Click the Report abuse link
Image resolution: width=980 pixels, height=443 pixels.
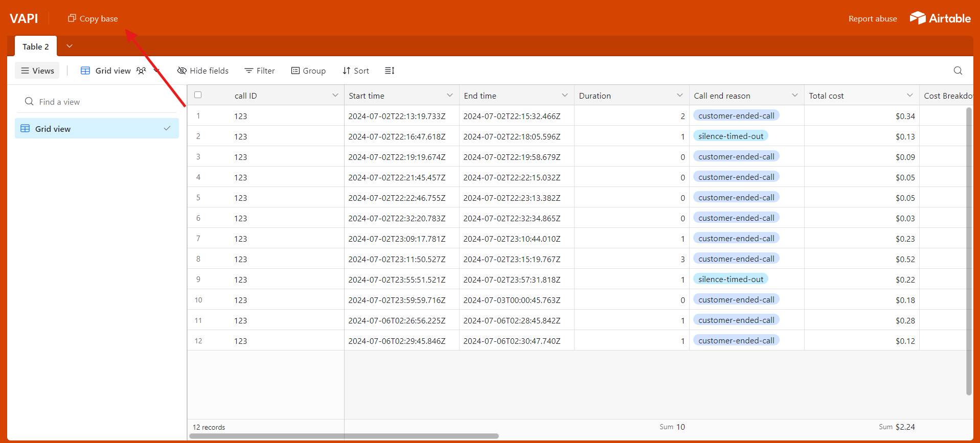click(872, 19)
